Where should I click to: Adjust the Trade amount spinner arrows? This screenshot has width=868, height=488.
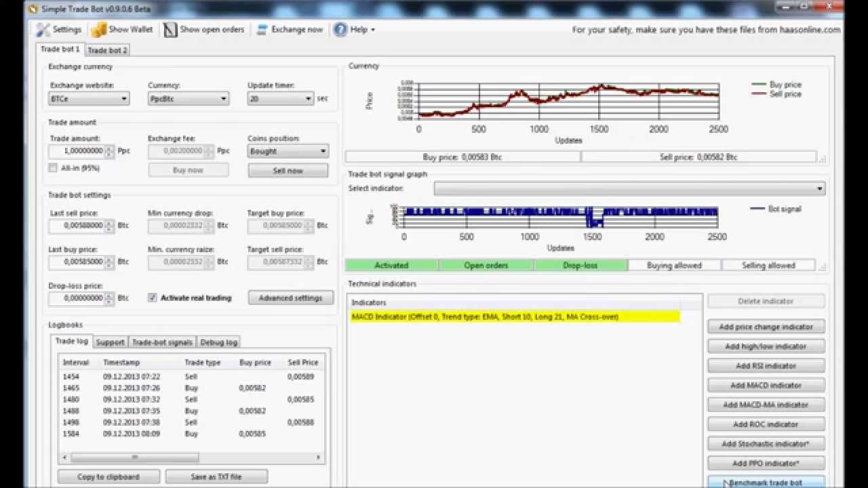coord(109,151)
